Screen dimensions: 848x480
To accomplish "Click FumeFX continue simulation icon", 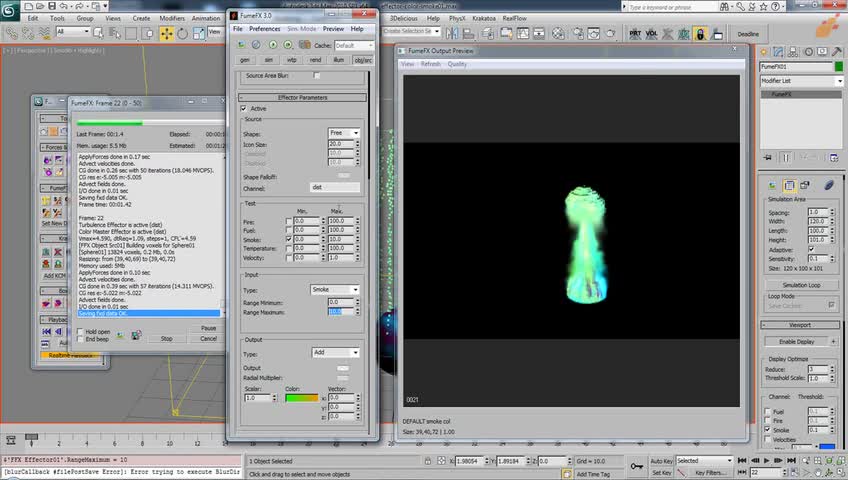I will click(x=288, y=45).
